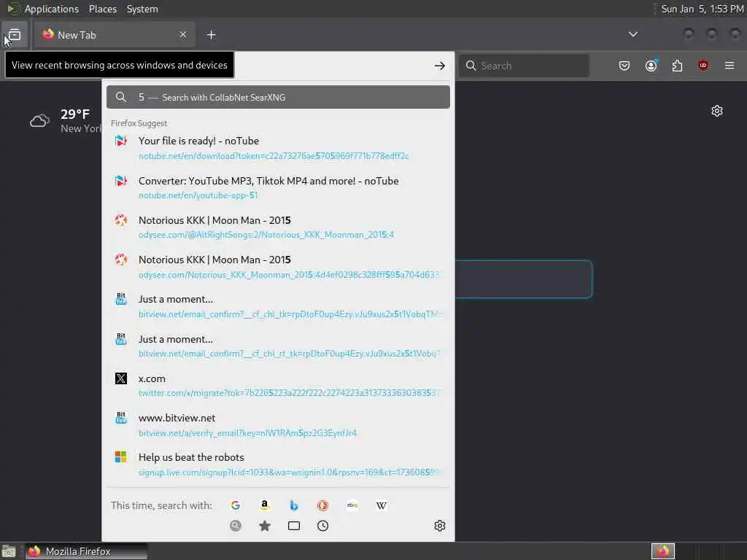Search this time with DuckDuckGo
Screen dimensions: 747x560
323,505
